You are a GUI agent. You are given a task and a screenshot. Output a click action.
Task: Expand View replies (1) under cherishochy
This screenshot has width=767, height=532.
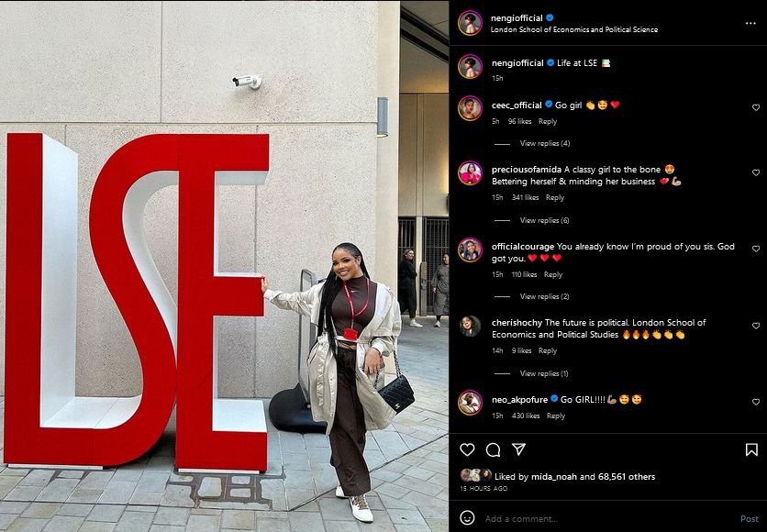coord(544,373)
